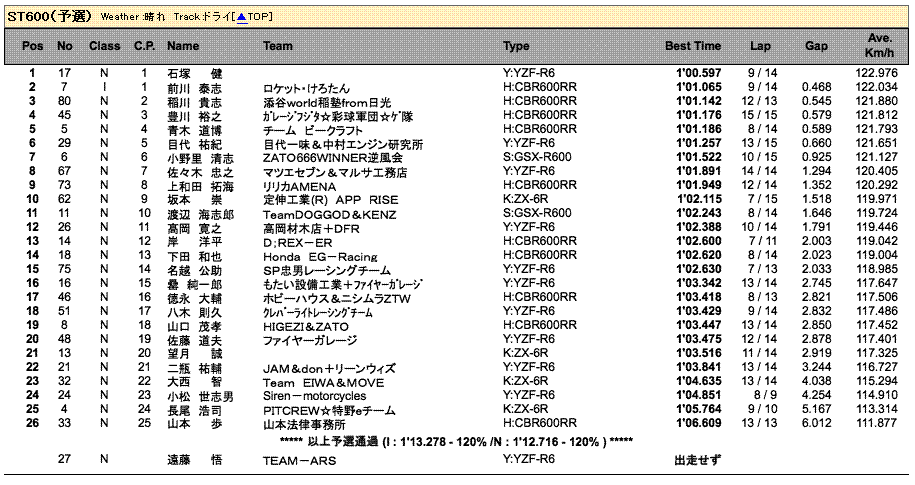This screenshot has height=485, width=915.
Task: Click team SP忠男レーシングチーム
Action: click(327, 270)
